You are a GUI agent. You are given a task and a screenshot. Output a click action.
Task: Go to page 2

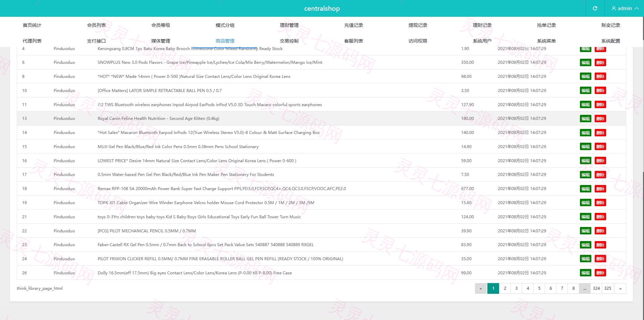pyautogui.click(x=505, y=288)
